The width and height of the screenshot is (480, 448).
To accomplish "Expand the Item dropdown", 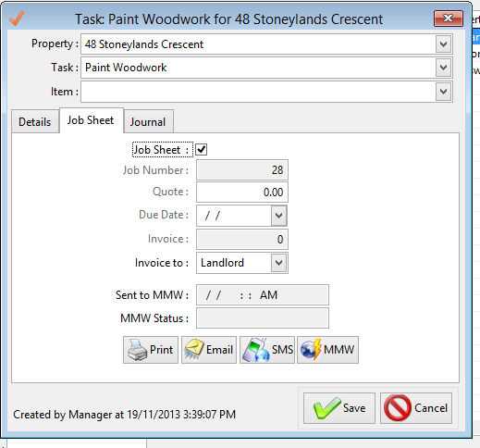I will 443,92.
